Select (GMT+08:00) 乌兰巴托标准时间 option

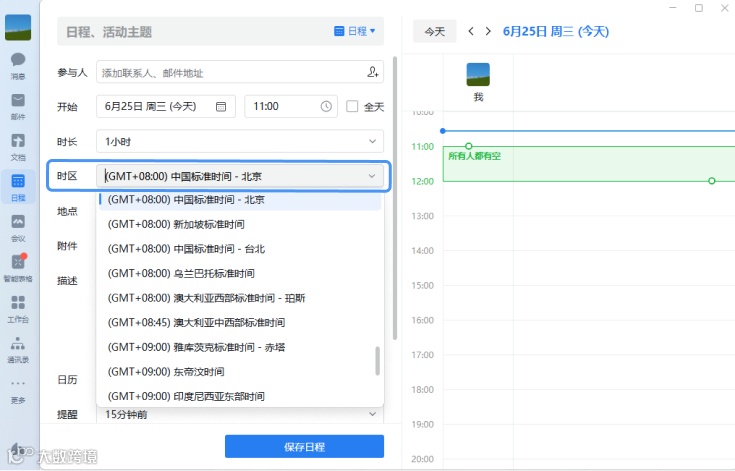[x=240, y=273]
